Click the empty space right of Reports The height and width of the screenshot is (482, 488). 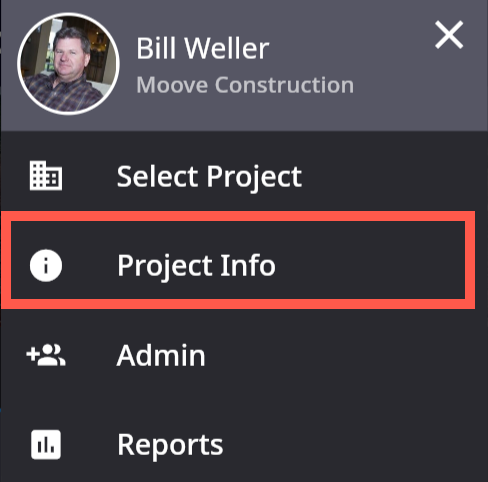(350, 444)
